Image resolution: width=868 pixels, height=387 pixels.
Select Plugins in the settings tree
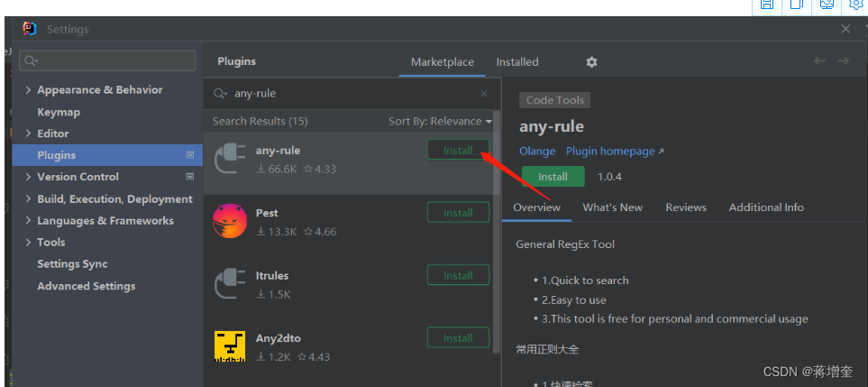pyautogui.click(x=107, y=155)
